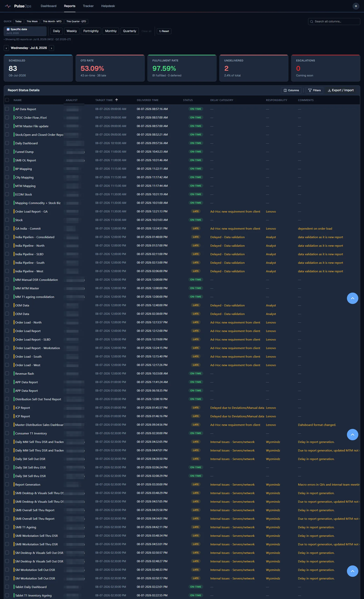
Task: Click 'Macro errors in QVs' comment
Action: point(329,485)
